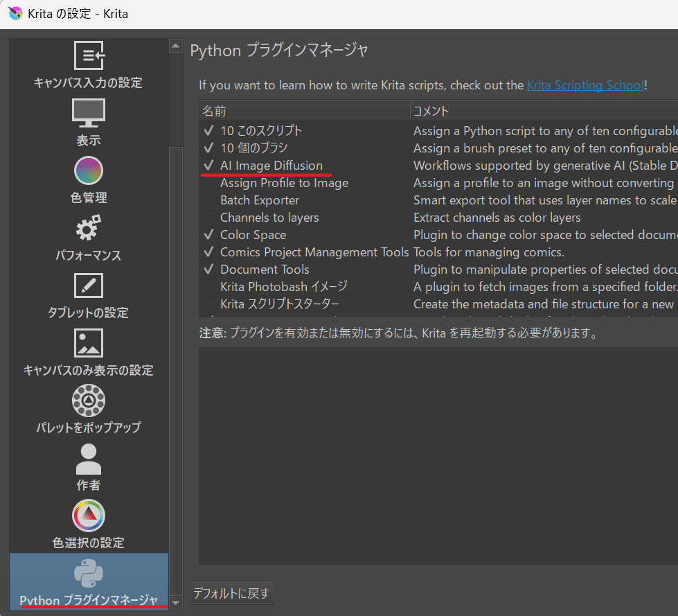Sort plugins by 名前 column header
This screenshot has width=678, height=616.
[305, 111]
